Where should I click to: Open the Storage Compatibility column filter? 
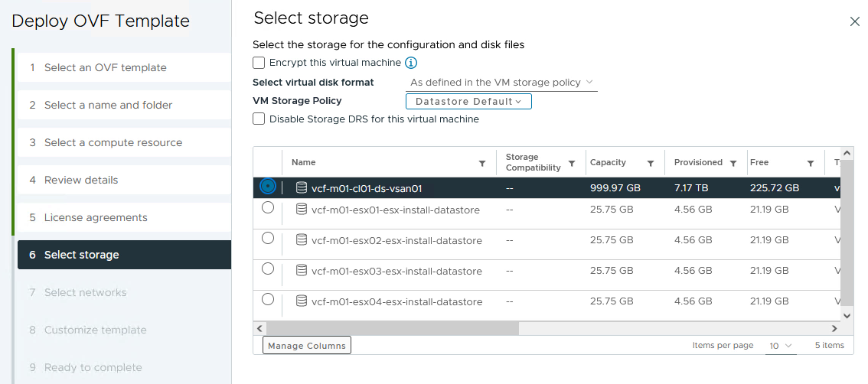pos(570,167)
